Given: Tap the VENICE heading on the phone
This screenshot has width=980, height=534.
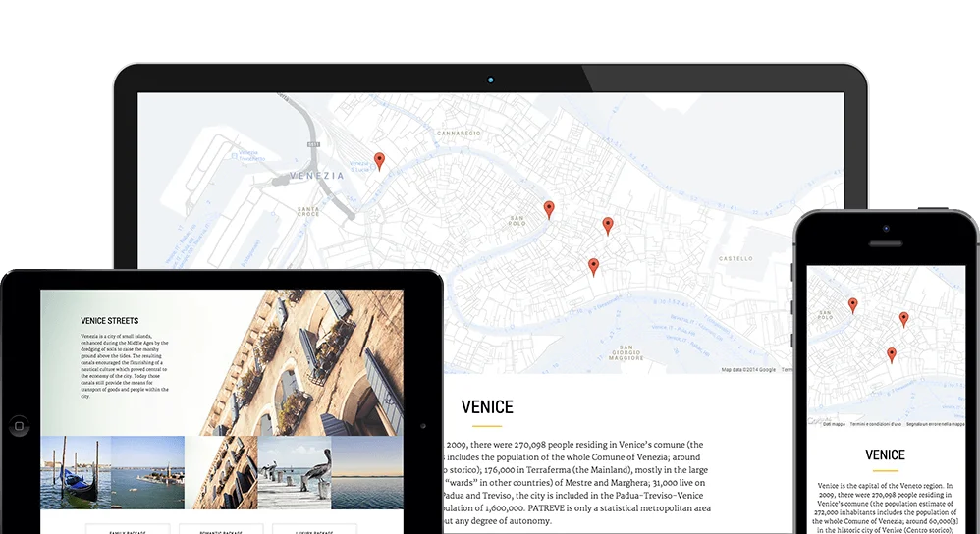Looking at the screenshot, I should (x=885, y=454).
